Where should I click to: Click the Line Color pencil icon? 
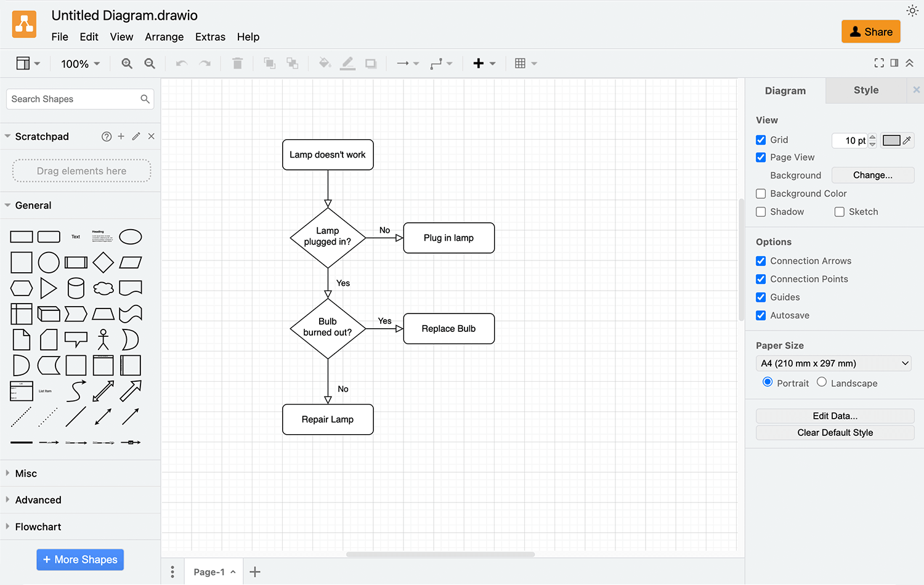pyautogui.click(x=348, y=63)
